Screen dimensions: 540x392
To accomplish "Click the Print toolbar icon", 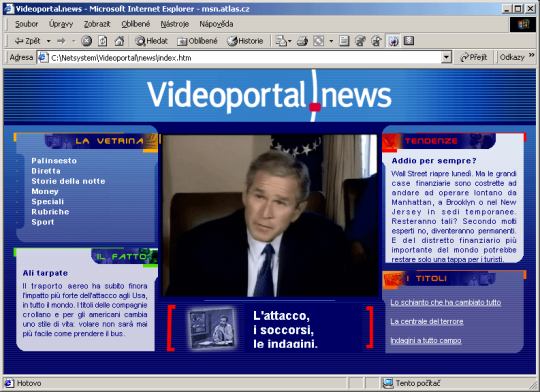I will coord(302,41).
